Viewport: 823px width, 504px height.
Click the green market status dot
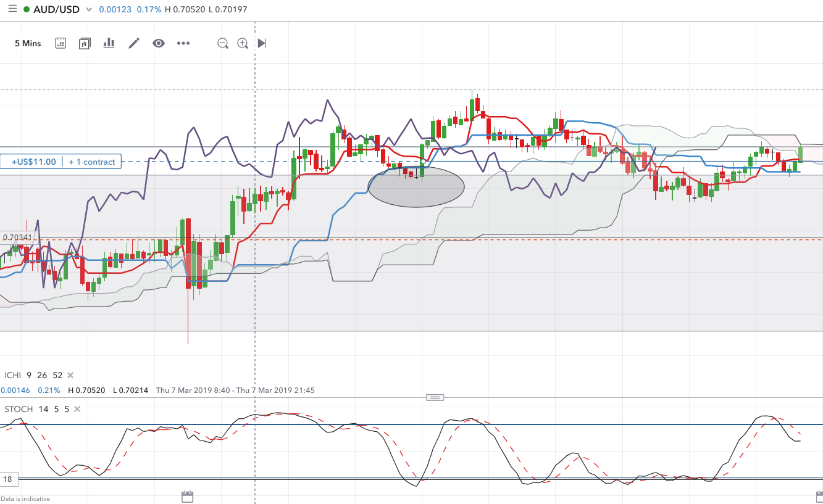coord(26,10)
